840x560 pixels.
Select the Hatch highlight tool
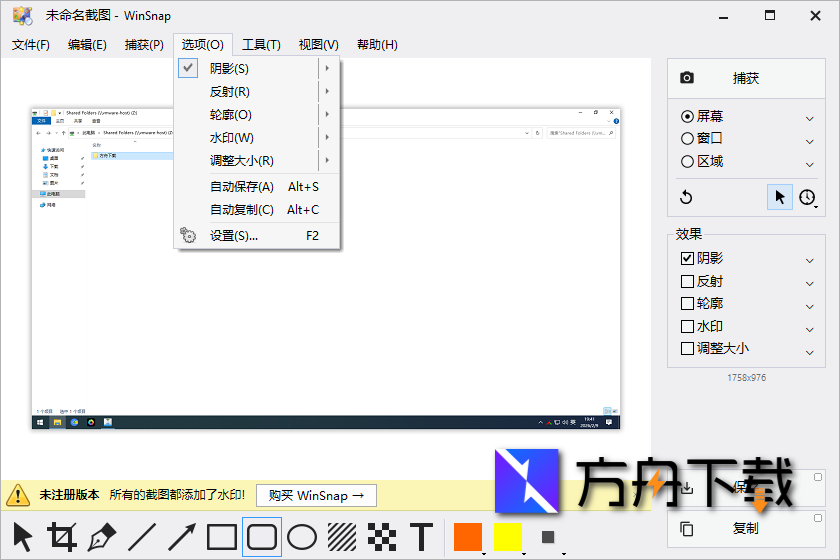pyautogui.click(x=342, y=537)
